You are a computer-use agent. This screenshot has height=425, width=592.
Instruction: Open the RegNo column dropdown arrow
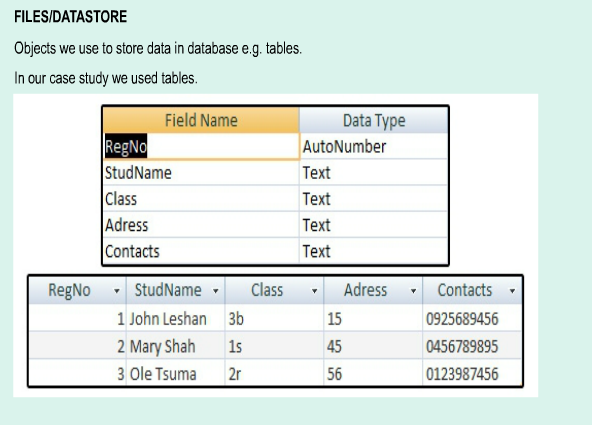coord(117,291)
